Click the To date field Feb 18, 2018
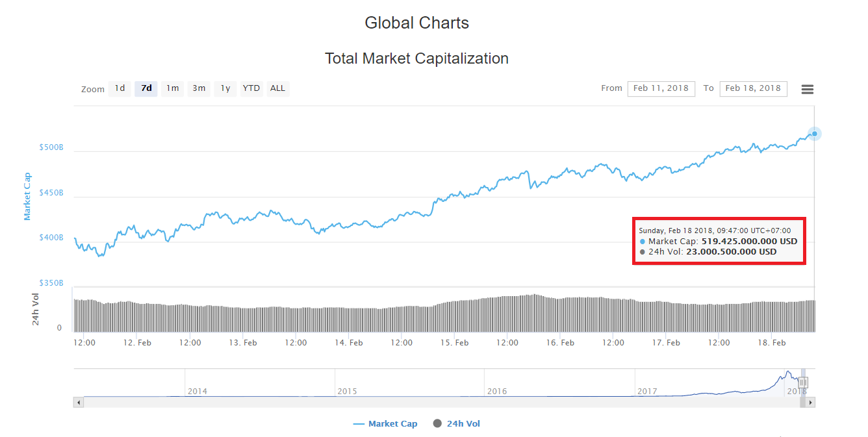 (x=753, y=88)
